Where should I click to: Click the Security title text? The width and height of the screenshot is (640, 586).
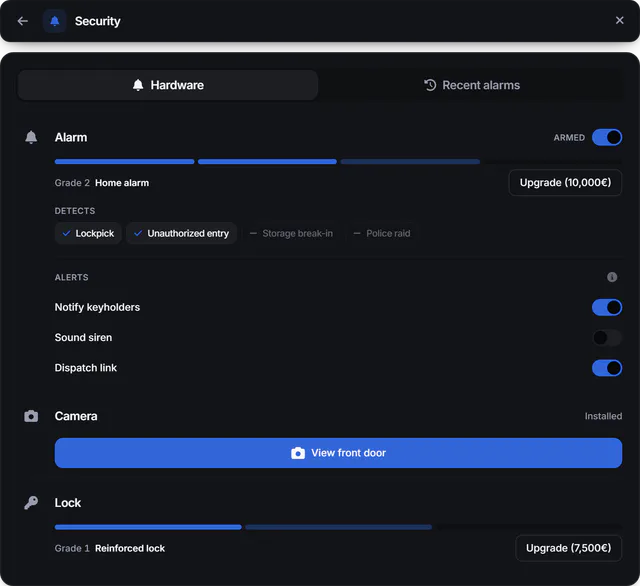tap(98, 21)
